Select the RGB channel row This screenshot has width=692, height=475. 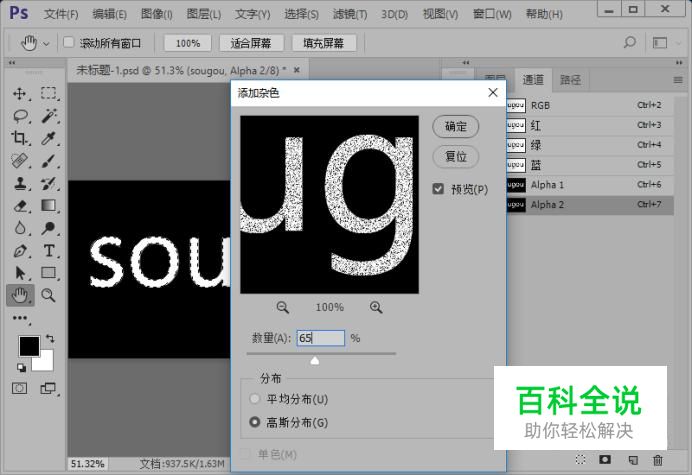pos(590,105)
